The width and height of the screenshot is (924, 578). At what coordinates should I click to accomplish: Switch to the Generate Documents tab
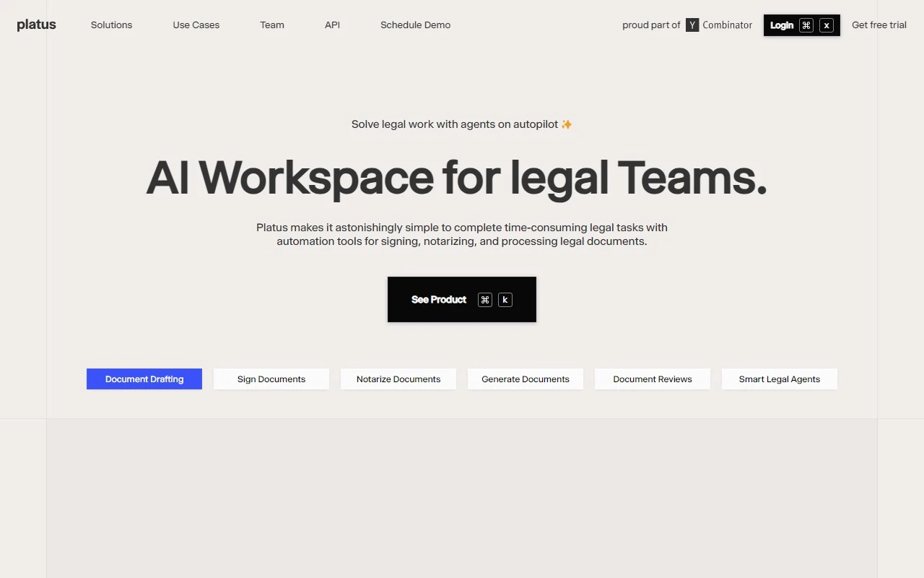(526, 379)
